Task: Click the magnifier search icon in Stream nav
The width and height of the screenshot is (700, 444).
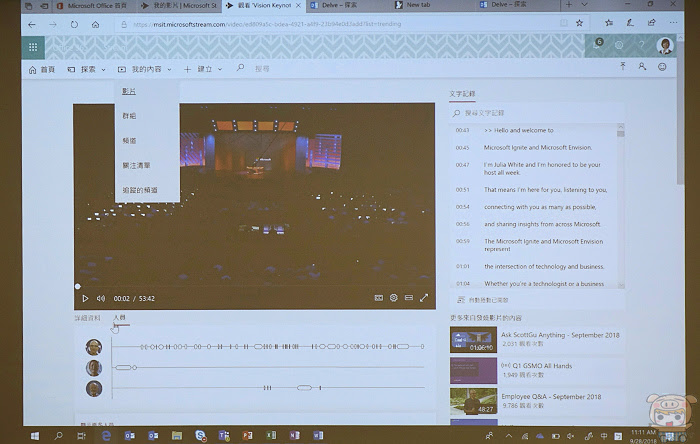Action: (x=240, y=68)
